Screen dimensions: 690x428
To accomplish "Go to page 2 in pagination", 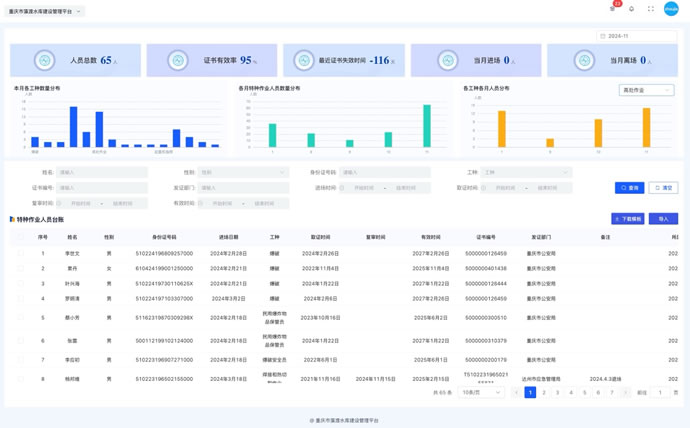I will pos(544,393).
